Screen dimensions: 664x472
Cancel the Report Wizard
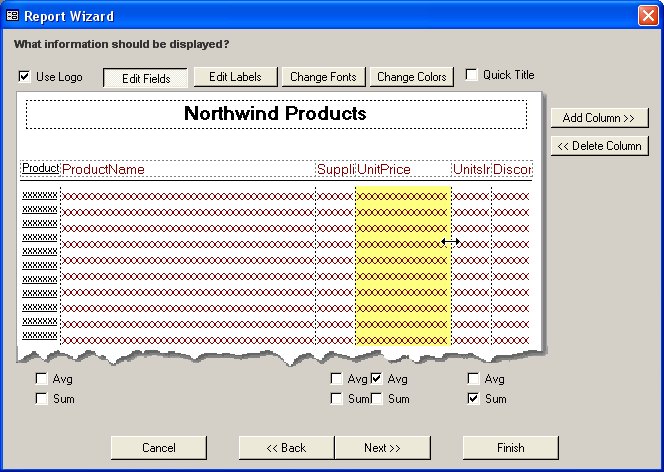click(159, 448)
